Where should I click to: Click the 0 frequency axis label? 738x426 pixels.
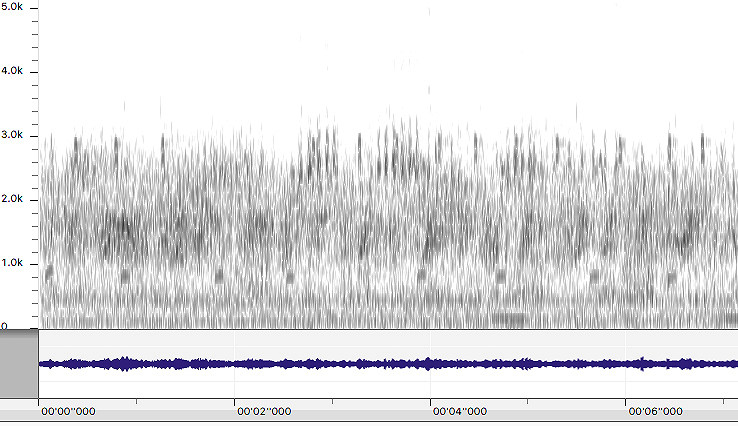coord(5,326)
